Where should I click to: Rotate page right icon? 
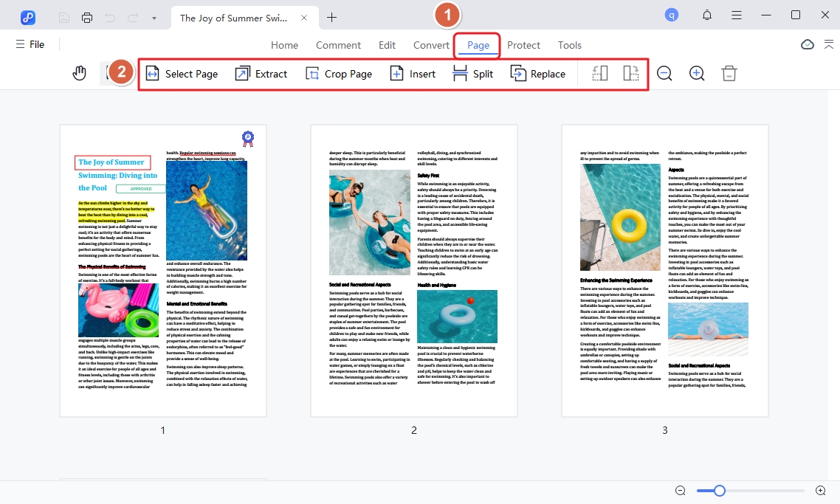630,74
